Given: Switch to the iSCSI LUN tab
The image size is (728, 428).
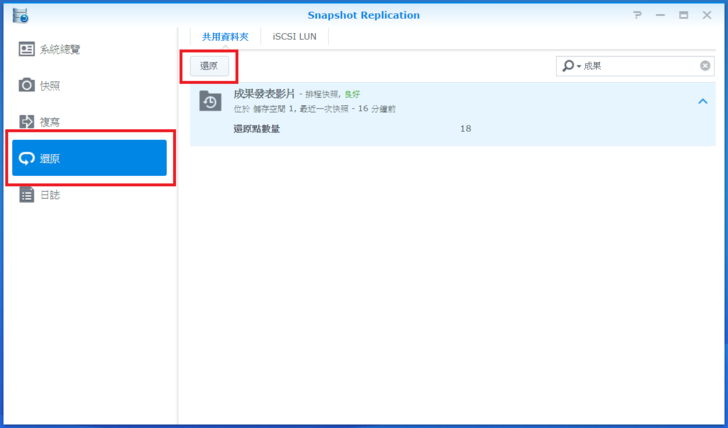Looking at the screenshot, I should [294, 37].
